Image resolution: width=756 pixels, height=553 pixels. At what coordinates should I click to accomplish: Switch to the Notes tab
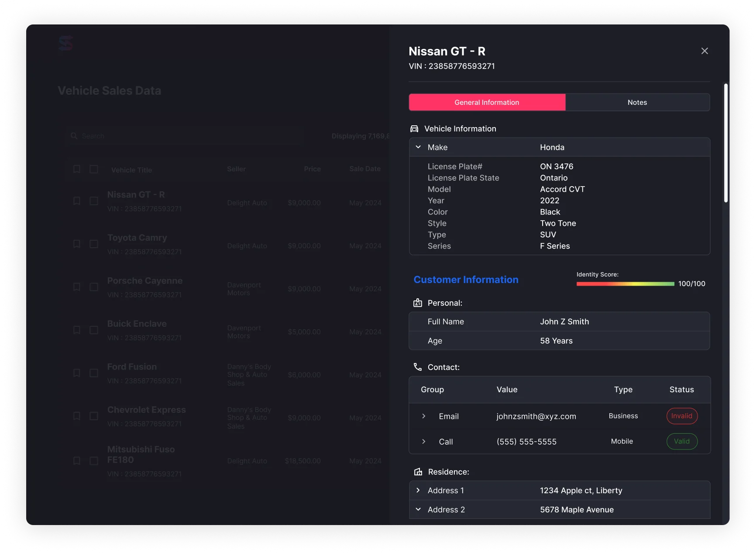637,102
